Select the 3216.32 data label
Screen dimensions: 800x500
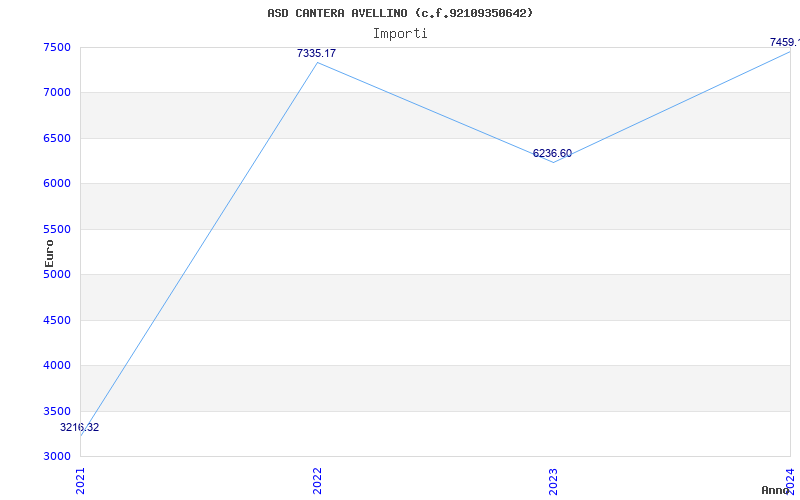tap(80, 428)
